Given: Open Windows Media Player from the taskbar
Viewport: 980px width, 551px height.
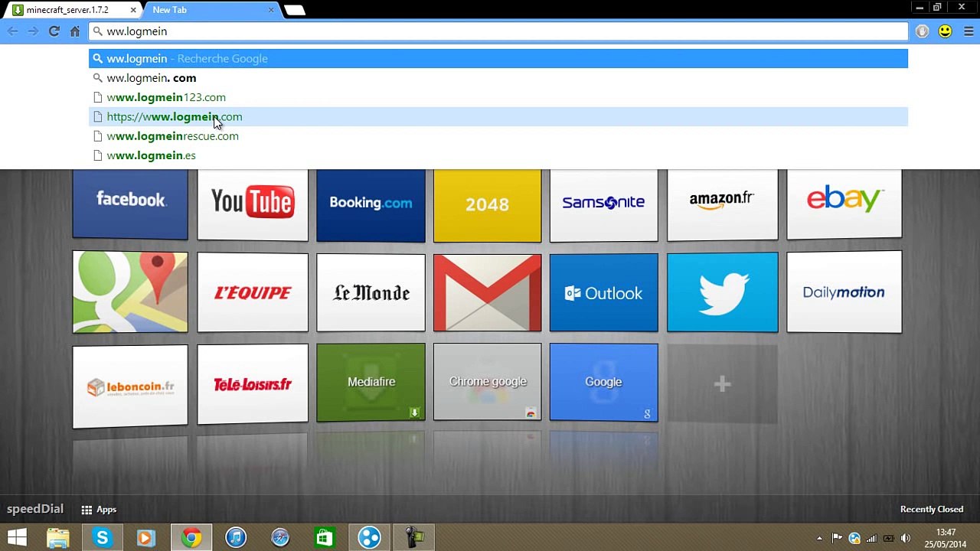Looking at the screenshot, I should 145,538.
